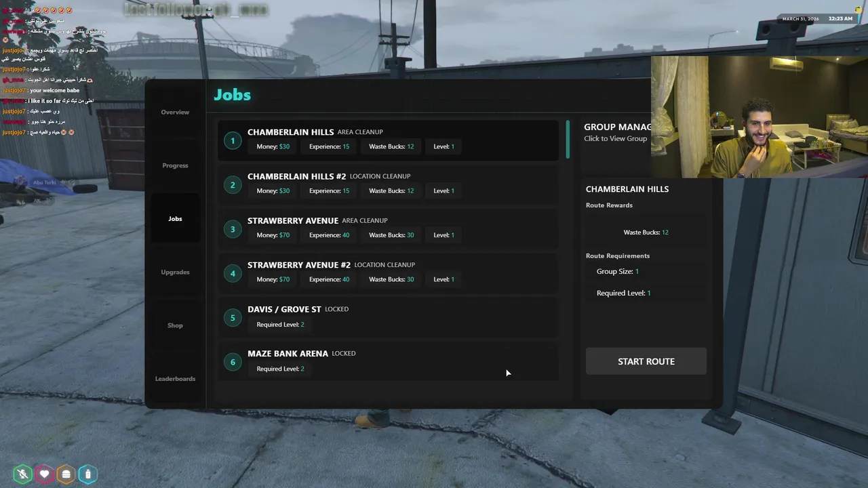Click Waste Bucks 30 on Strawberry Avenue
This screenshot has width=868, height=488.
[391, 235]
